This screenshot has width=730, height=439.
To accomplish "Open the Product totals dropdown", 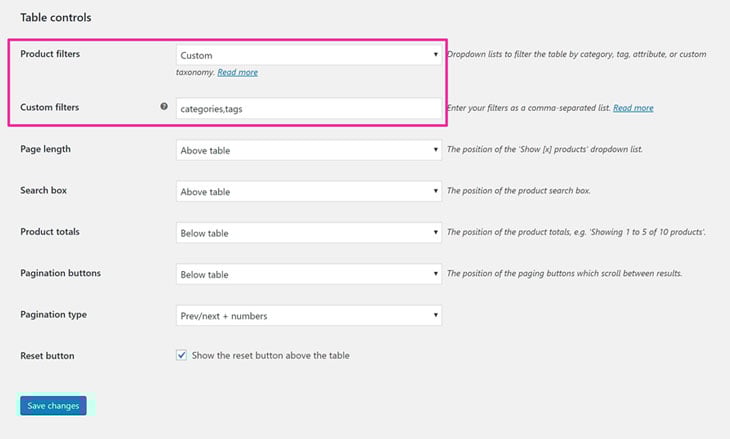I will click(309, 233).
